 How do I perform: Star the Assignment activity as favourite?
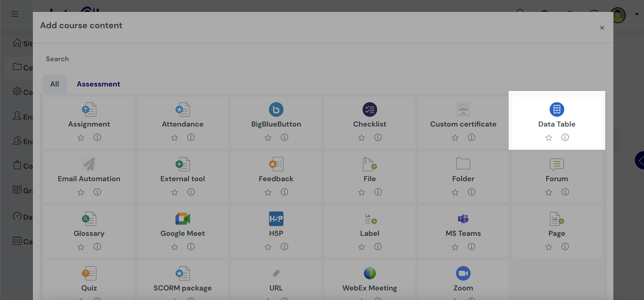[x=81, y=138]
